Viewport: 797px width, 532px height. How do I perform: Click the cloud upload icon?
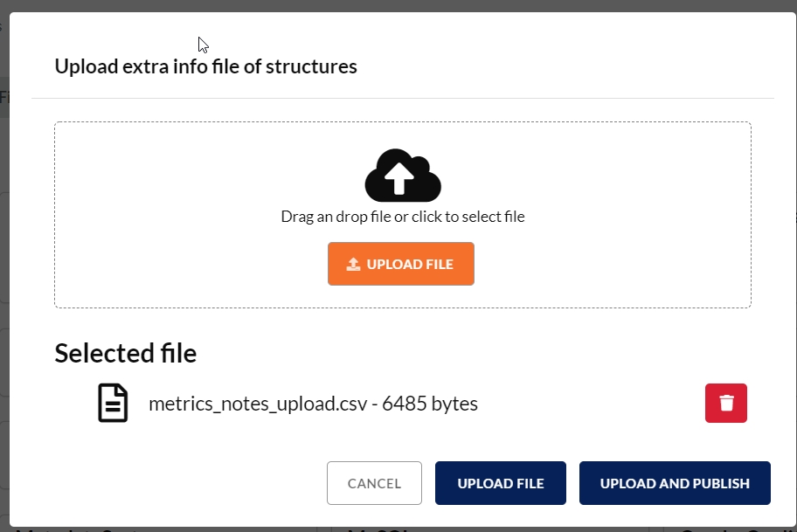(402, 176)
